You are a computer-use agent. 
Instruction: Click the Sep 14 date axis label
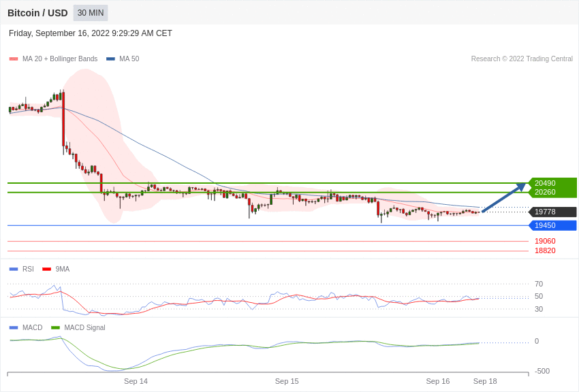(136, 381)
